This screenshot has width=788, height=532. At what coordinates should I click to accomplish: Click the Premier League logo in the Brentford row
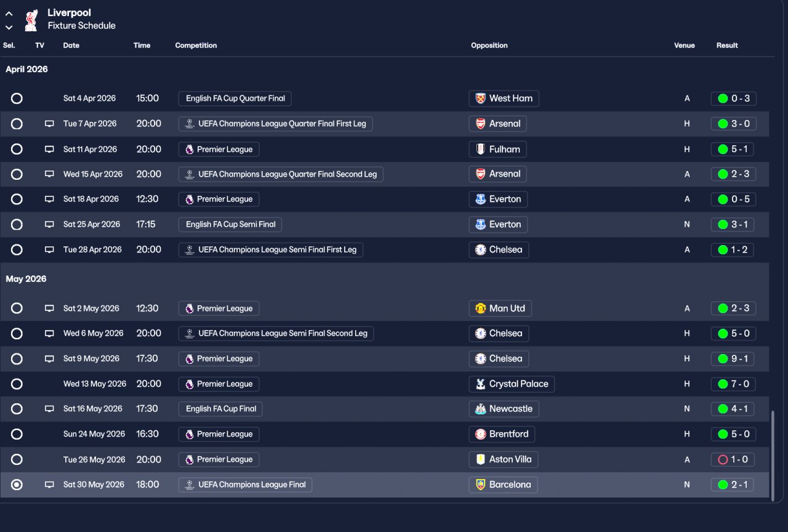pyautogui.click(x=190, y=434)
